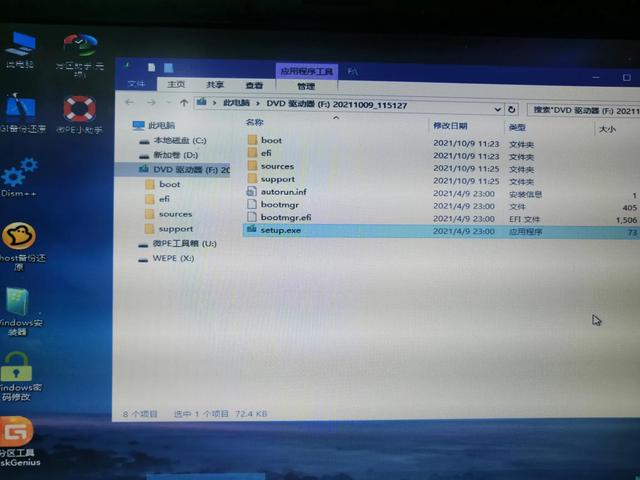Open the partition assistant desktop icon
The image size is (640, 480).
coord(80,55)
